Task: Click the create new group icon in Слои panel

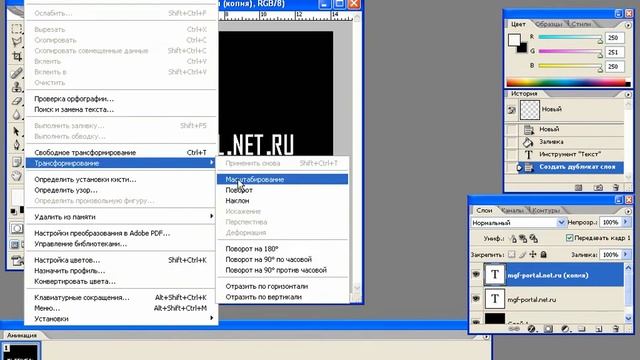Action: 582,329
